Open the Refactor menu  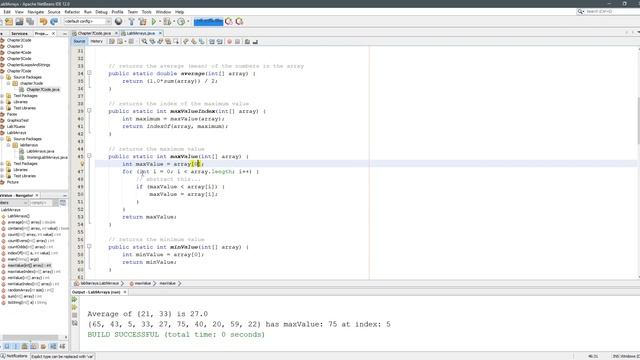72,12
